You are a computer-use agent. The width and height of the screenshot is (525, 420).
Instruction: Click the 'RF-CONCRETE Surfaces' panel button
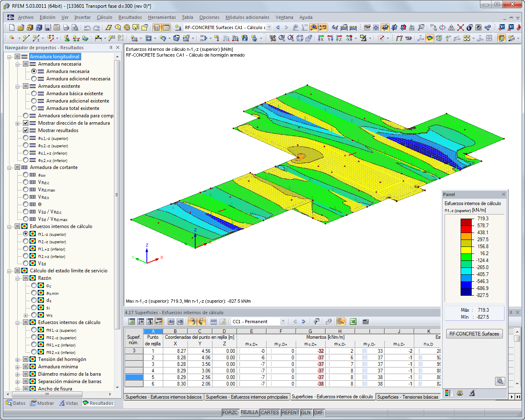click(x=474, y=333)
